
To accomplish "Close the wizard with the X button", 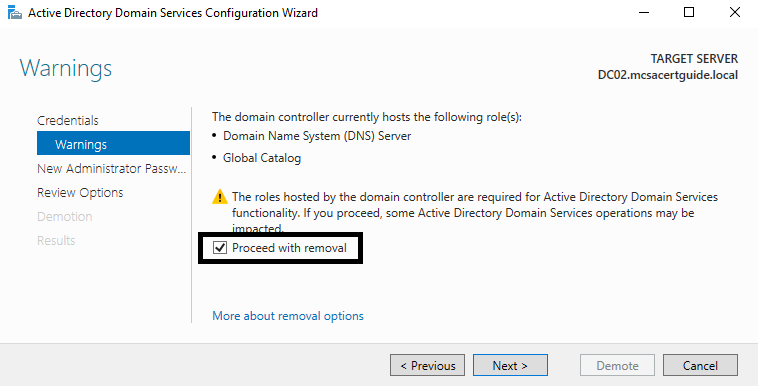I will tap(735, 13).
